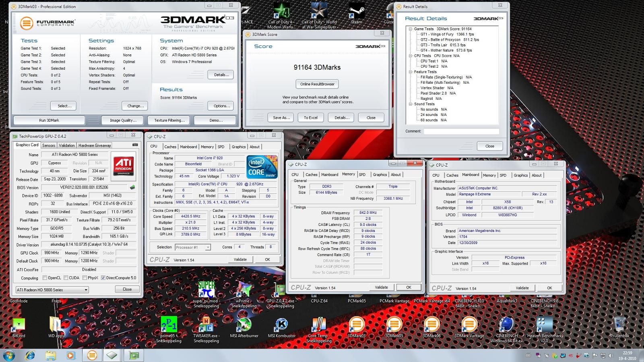644x362 pixels.
Task: Click the GPU-Z BIOS save chip icon
Action: point(132,187)
